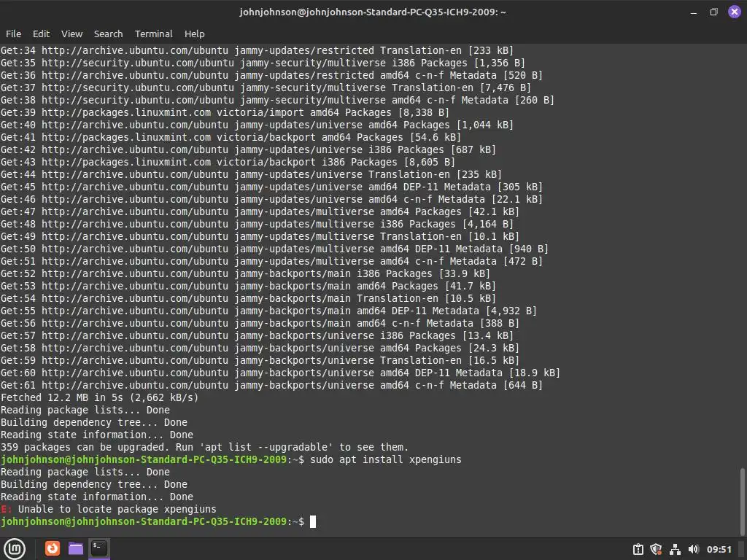Click the notification tray icon with exclamation mark
747x560 pixels.
tap(638, 549)
